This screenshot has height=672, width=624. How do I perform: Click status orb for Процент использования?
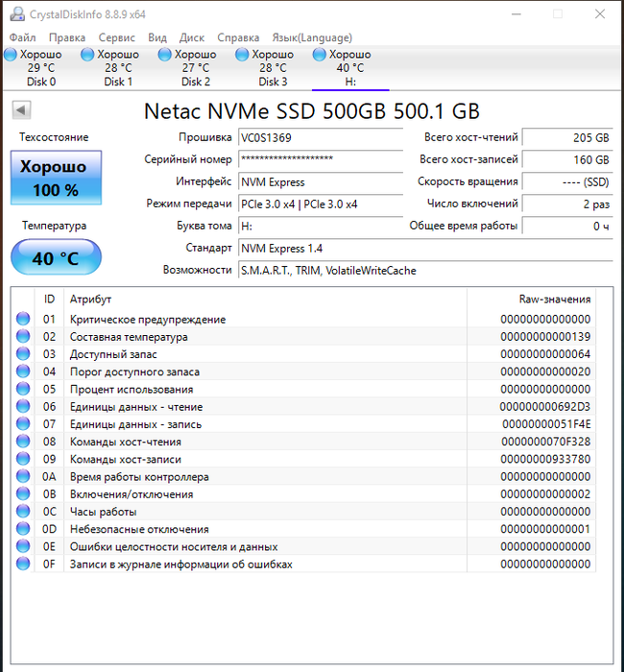point(23,389)
